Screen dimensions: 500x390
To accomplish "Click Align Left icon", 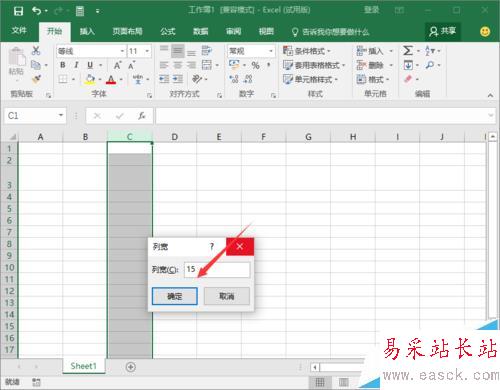I will coord(164,65).
